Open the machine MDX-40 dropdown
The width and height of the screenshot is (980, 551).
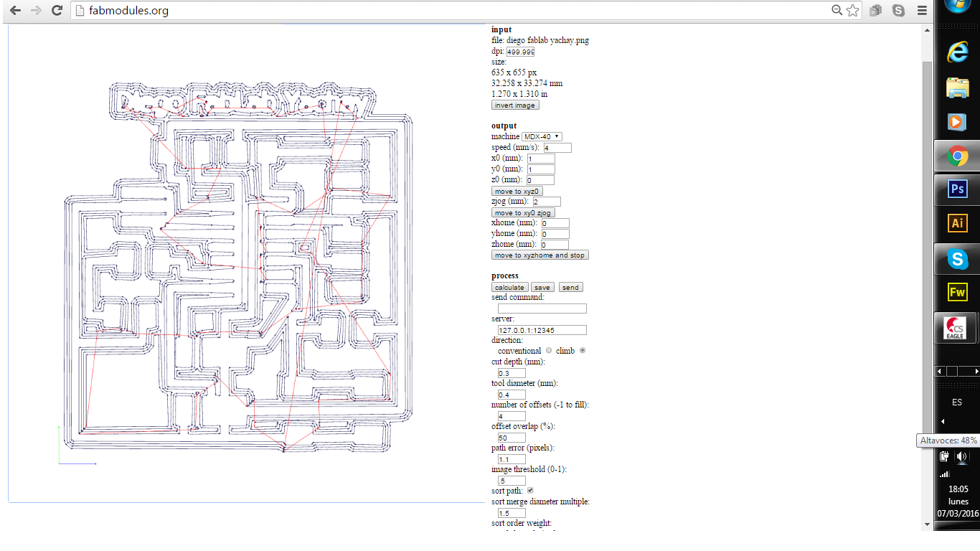click(x=542, y=136)
